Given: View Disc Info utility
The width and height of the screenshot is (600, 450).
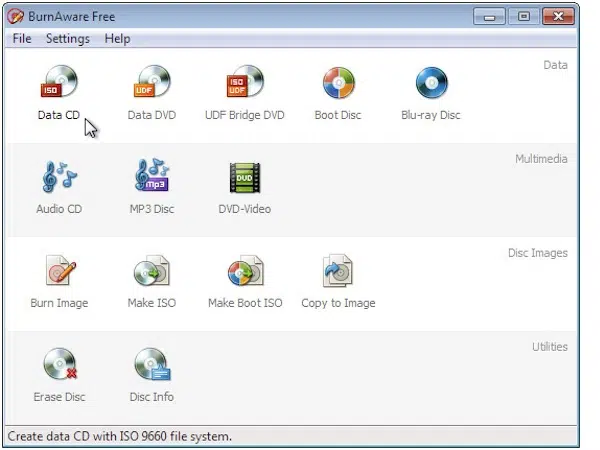Looking at the screenshot, I should (152, 375).
